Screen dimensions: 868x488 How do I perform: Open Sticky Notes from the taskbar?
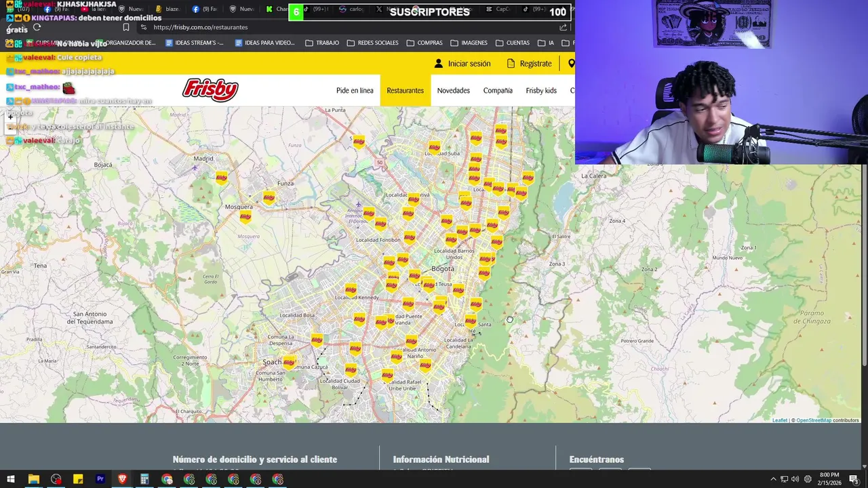point(78,479)
